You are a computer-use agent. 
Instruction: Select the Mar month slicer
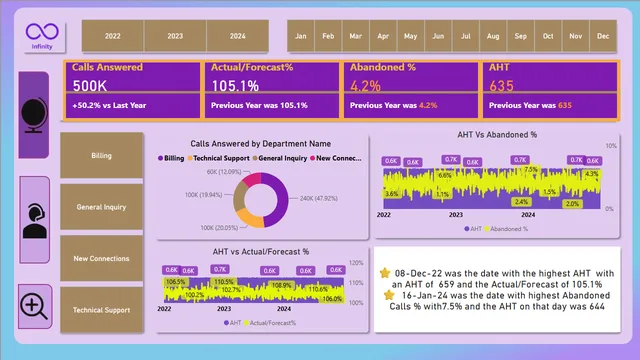(x=356, y=36)
